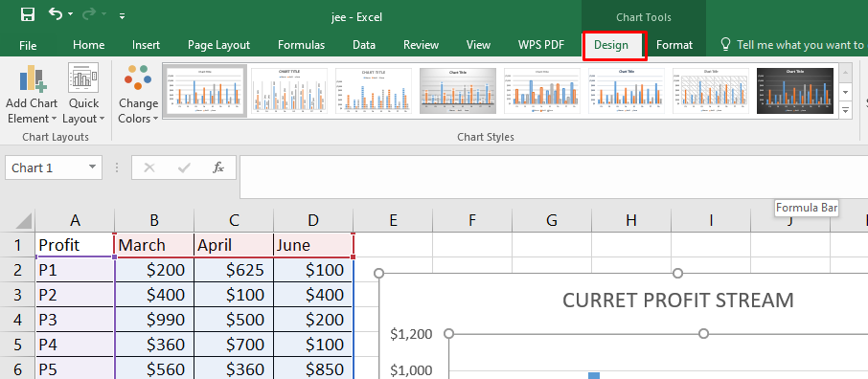Screen dimensions: 868x379
Task: Open Customize Quick Access Toolbar dropdown
Action: point(122,16)
